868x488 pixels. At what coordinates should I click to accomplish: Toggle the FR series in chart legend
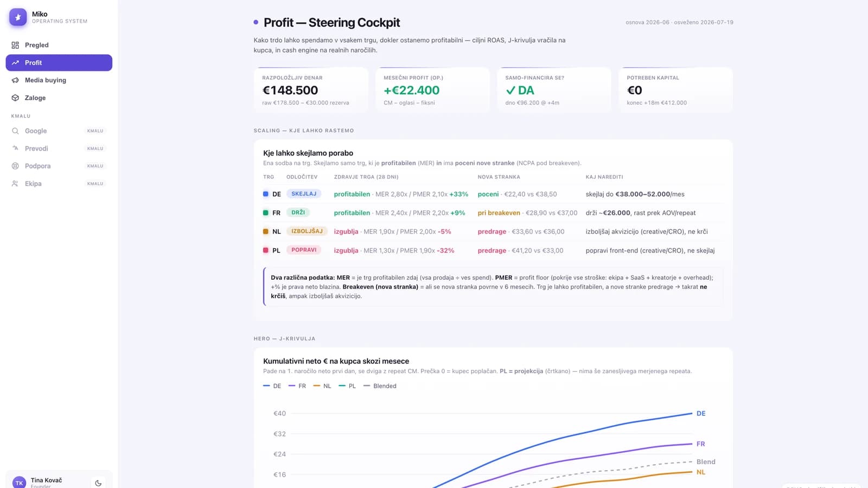coord(297,386)
